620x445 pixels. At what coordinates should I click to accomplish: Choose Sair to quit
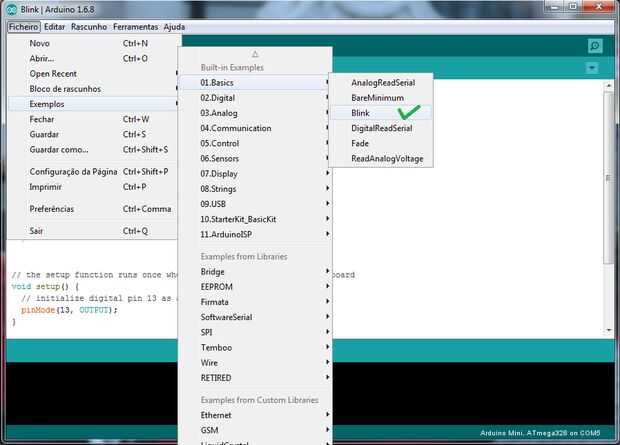point(94,231)
